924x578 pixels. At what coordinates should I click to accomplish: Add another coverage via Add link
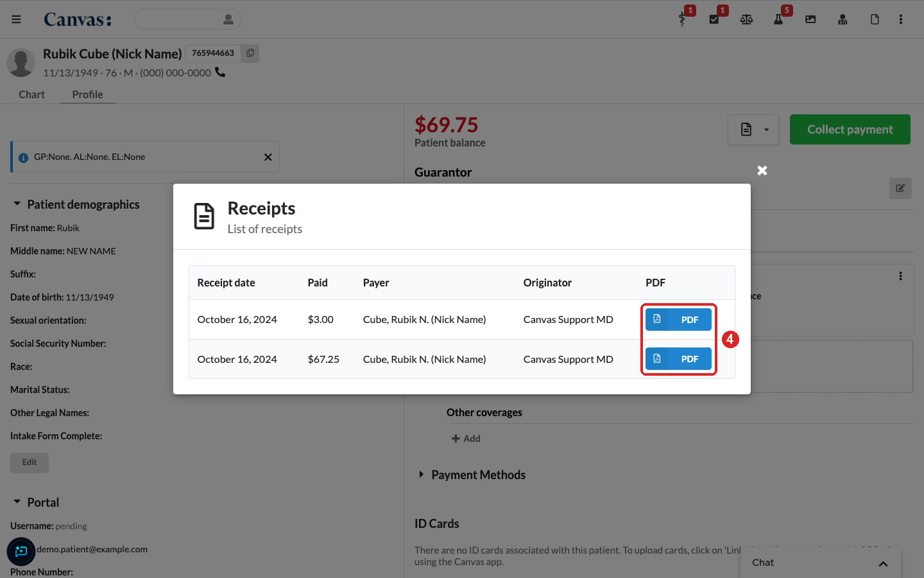(466, 439)
